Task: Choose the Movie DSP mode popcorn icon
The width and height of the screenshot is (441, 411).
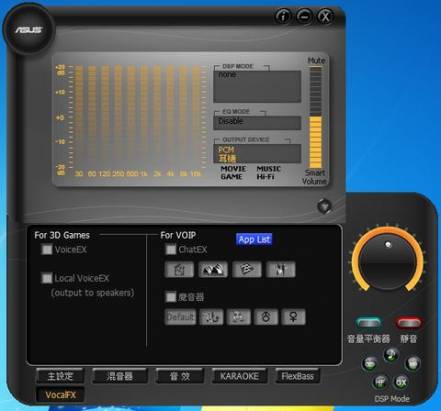Action: click(413, 363)
